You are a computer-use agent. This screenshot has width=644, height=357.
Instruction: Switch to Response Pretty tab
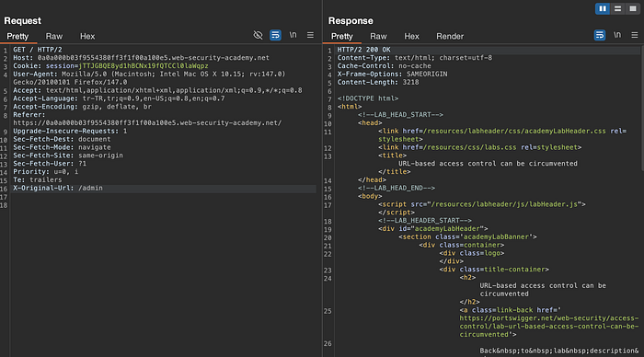point(341,36)
